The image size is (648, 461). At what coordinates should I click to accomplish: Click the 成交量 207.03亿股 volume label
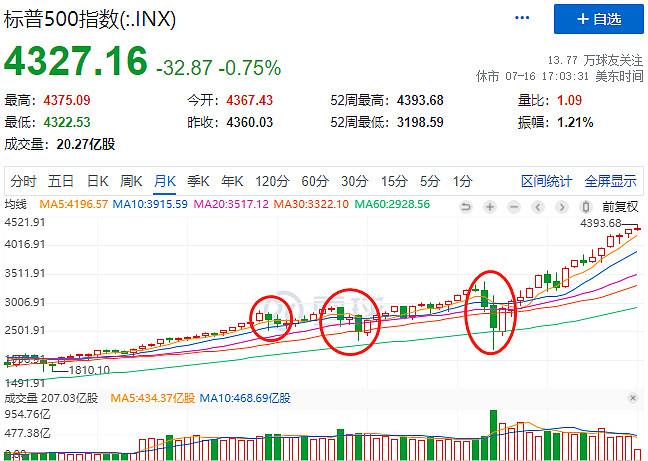[51, 398]
